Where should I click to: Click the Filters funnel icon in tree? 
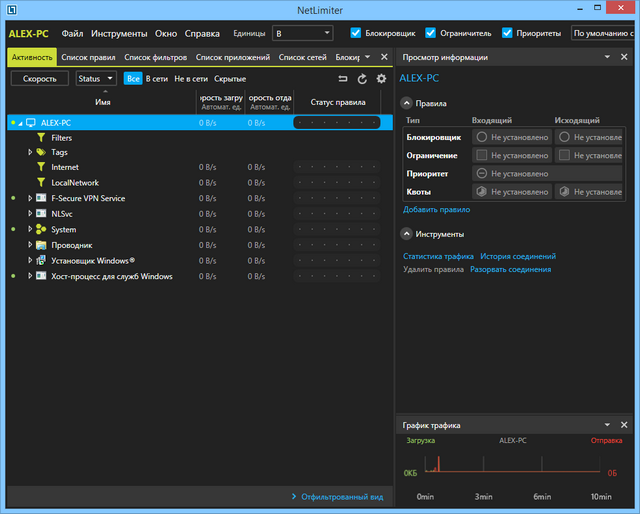(41, 138)
